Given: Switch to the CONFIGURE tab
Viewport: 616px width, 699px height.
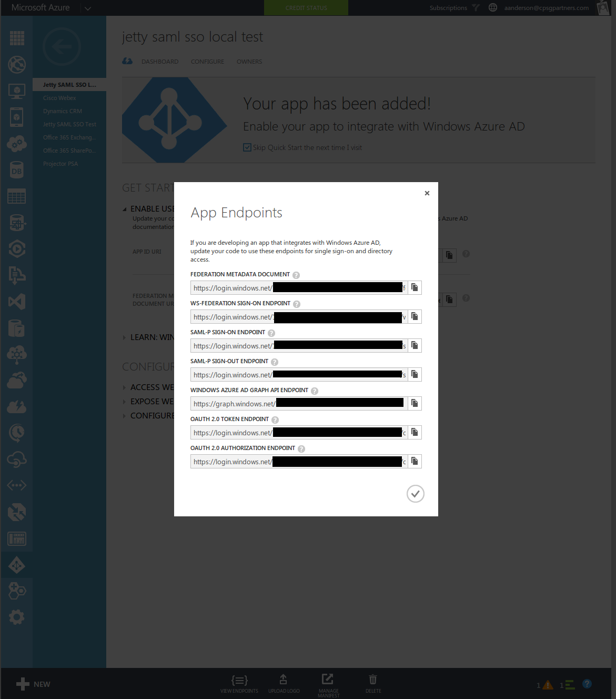Looking at the screenshot, I should 207,62.
